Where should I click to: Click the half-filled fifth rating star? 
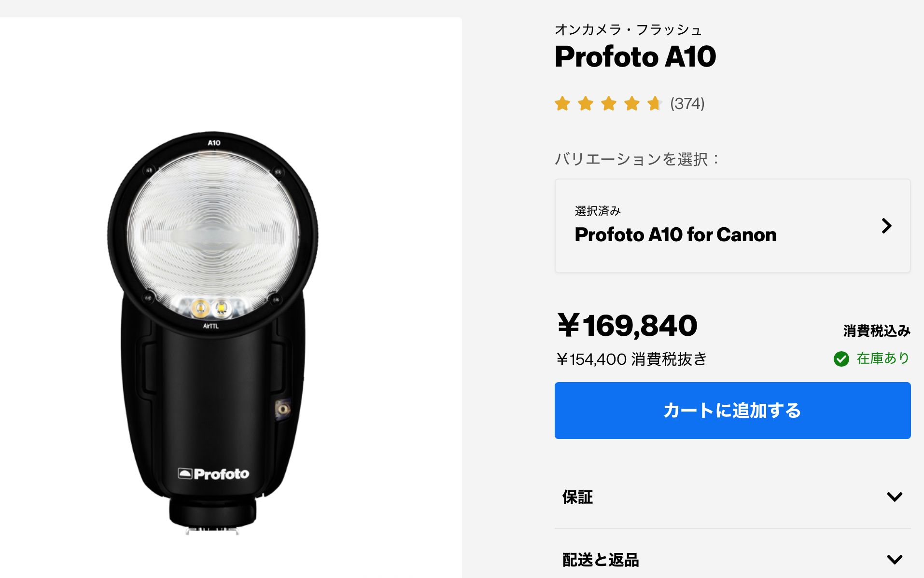655,103
